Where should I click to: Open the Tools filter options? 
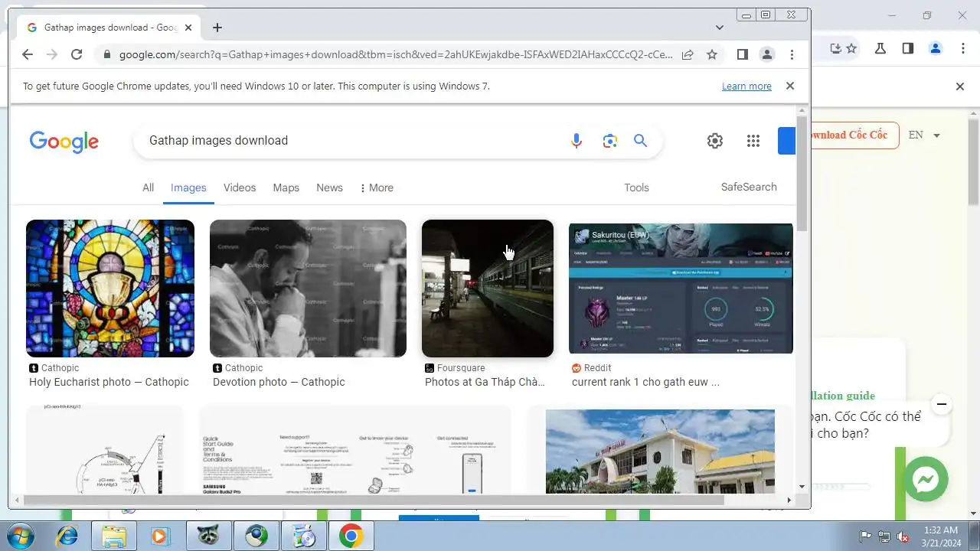click(x=636, y=187)
